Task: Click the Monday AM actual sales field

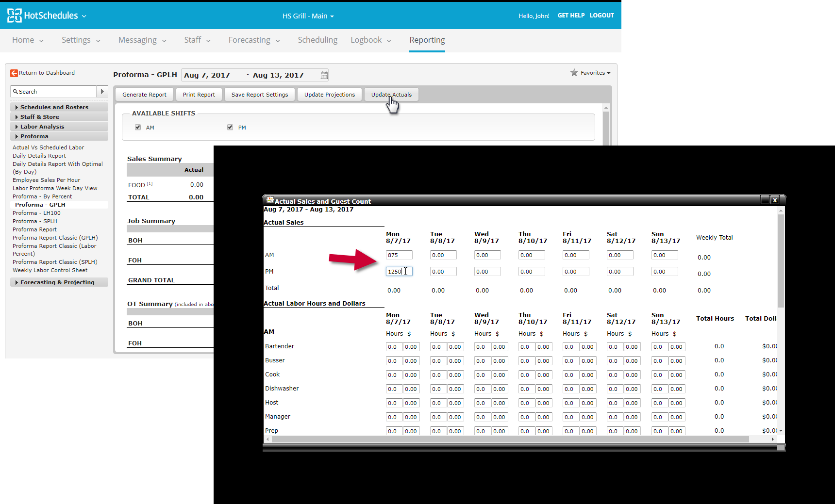Action: [x=399, y=255]
